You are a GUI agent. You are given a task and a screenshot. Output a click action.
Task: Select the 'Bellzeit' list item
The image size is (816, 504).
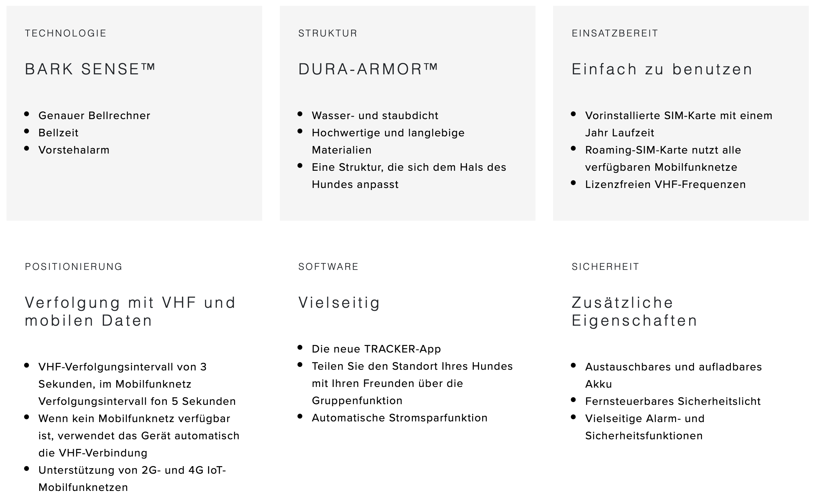click(59, 133)
